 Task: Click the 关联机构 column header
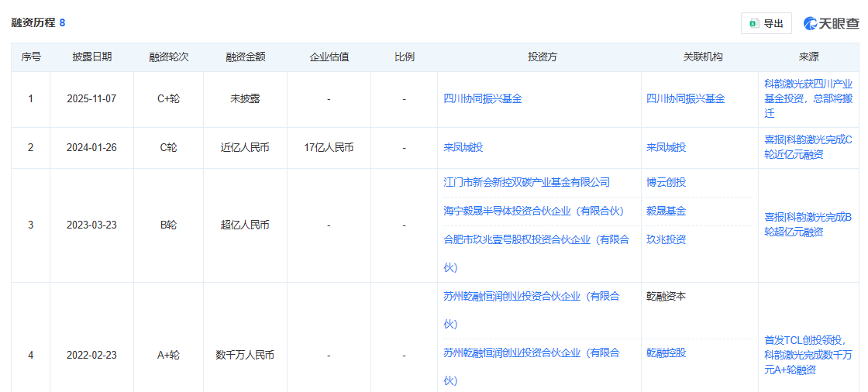(x=701, y=57)
